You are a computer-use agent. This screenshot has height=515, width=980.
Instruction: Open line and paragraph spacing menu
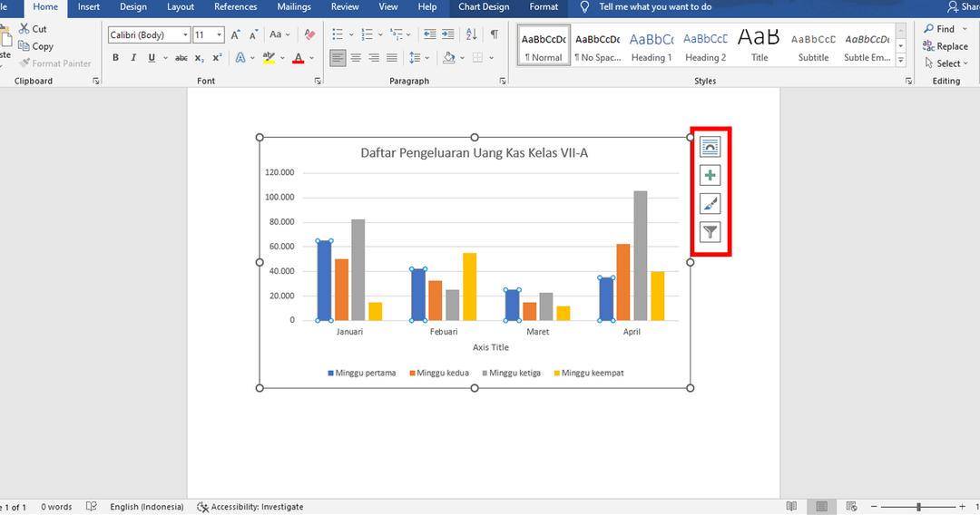418,58
